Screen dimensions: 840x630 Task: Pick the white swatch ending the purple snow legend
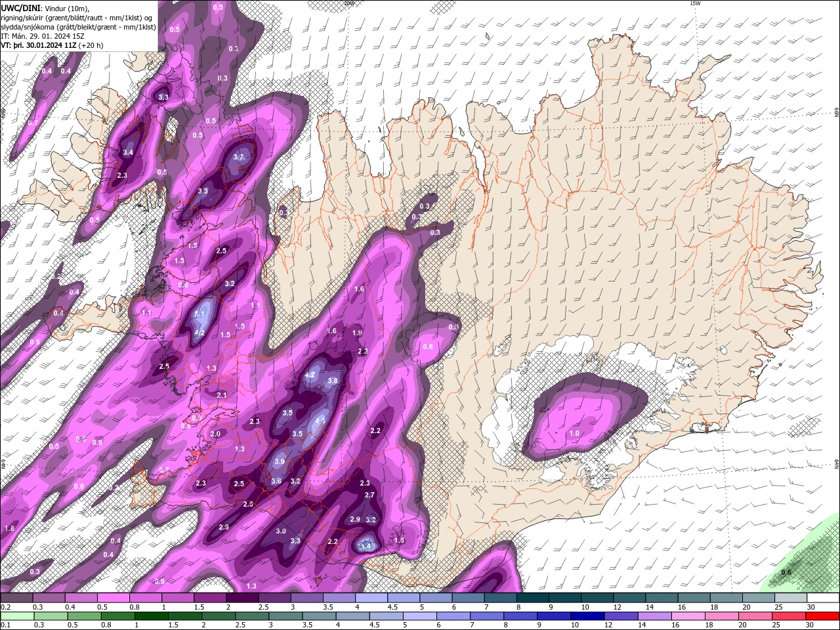pos(822,598)
